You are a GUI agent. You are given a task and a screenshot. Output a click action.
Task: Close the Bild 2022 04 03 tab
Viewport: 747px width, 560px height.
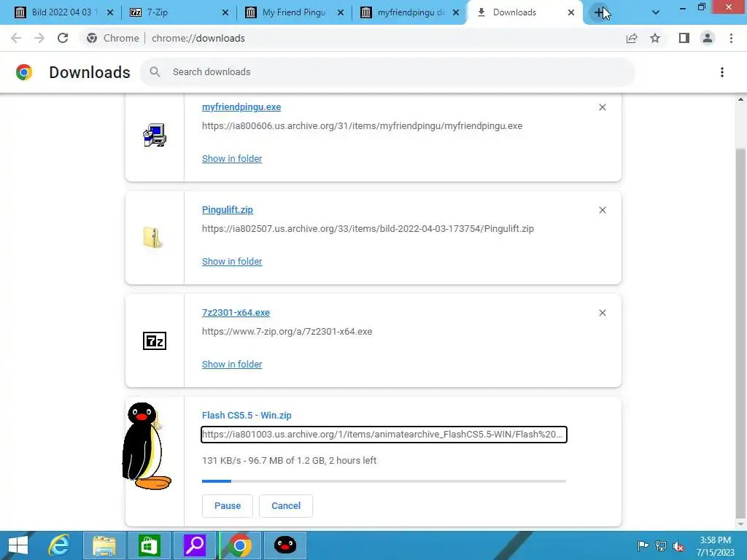pyautogui.click(x=110, y=12)
